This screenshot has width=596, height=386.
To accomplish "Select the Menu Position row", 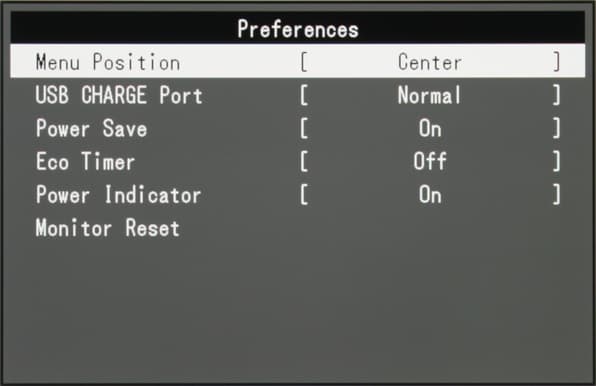I will pos(298,62).
